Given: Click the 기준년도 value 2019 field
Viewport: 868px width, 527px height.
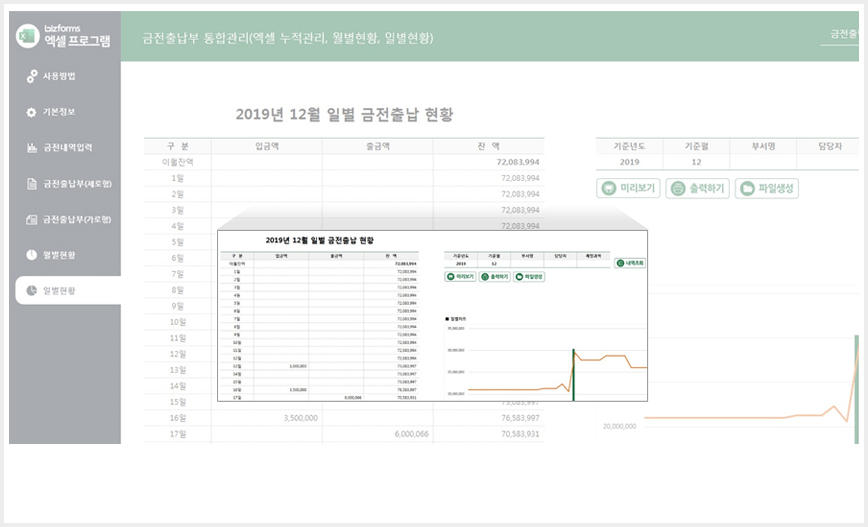Looking at the screenshot, I should (x=629, y=162).
